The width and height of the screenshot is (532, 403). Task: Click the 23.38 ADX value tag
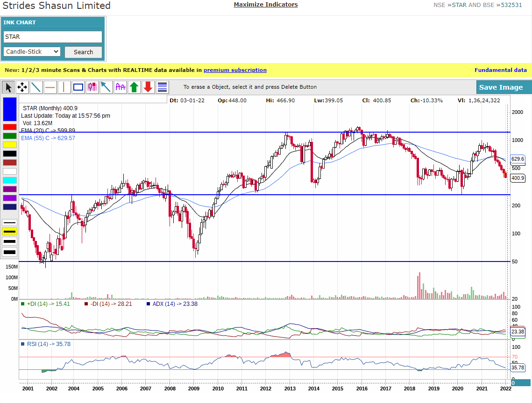click(518, 332)
